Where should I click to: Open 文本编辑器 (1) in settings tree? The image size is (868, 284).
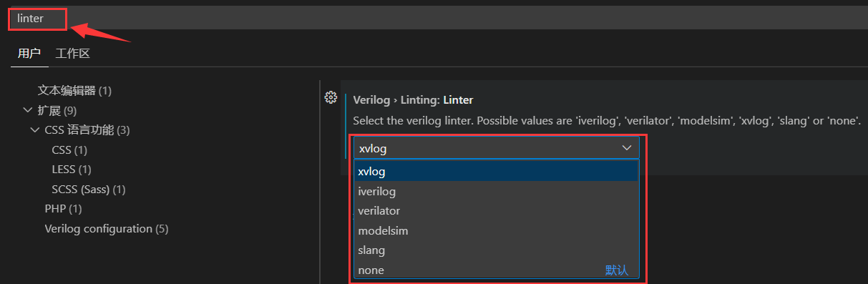tap(74, 91)
